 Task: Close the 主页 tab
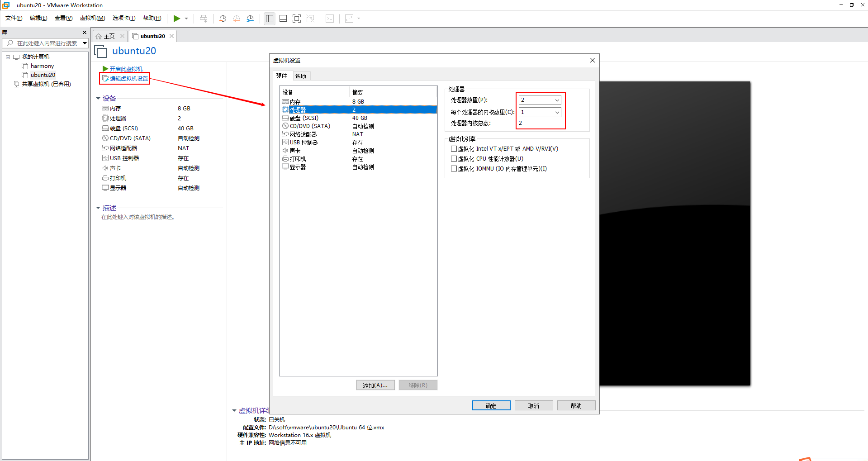[122, 36]
